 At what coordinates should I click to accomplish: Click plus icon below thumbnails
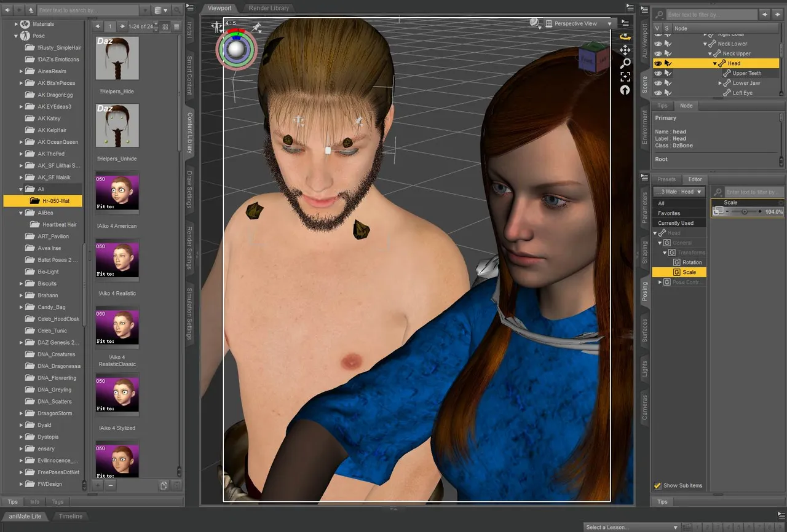pyautogui.click(x=98, y=485)
